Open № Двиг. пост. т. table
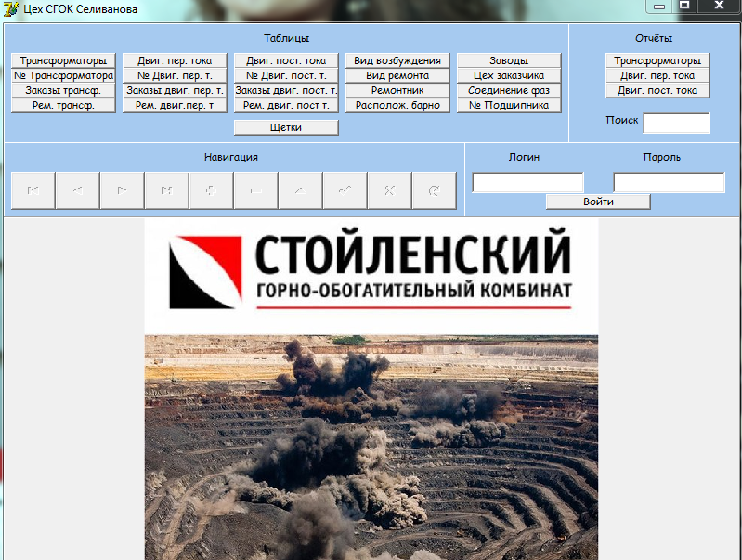Screen dimensions: 742x560 point(286,75)
